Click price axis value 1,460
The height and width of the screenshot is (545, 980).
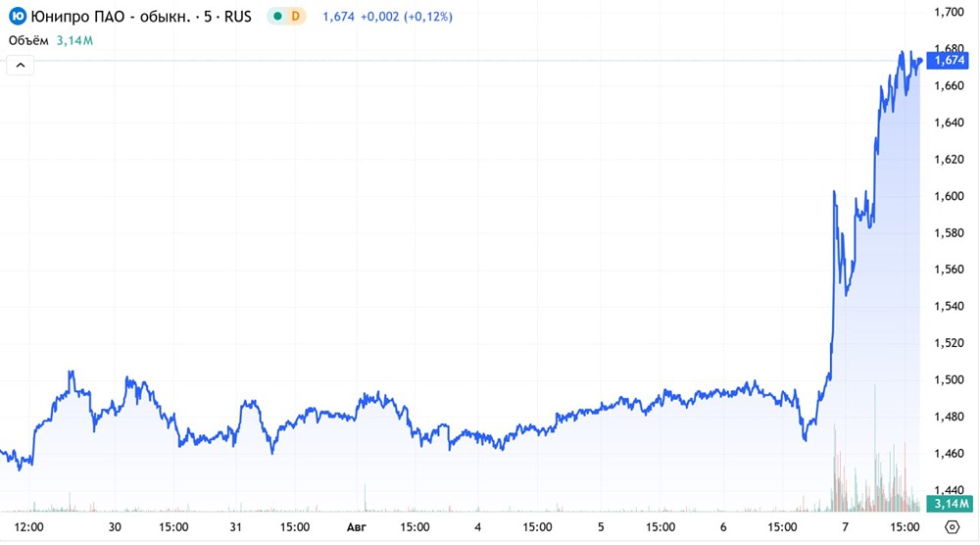[949, 454]
